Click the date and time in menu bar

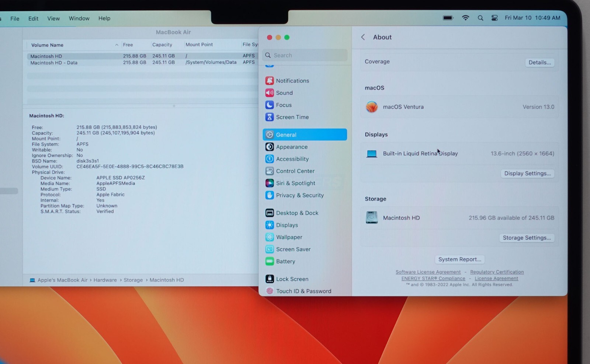pos(532,18)
